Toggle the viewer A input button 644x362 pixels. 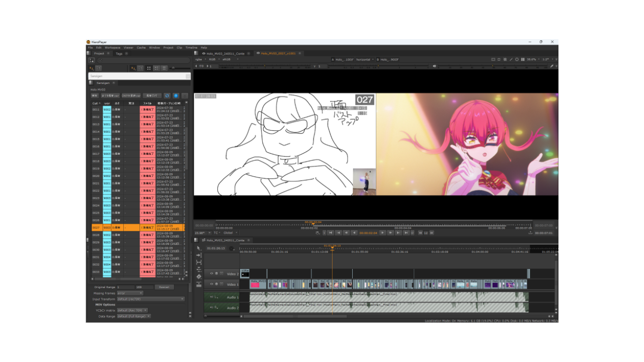pos(333,59)
